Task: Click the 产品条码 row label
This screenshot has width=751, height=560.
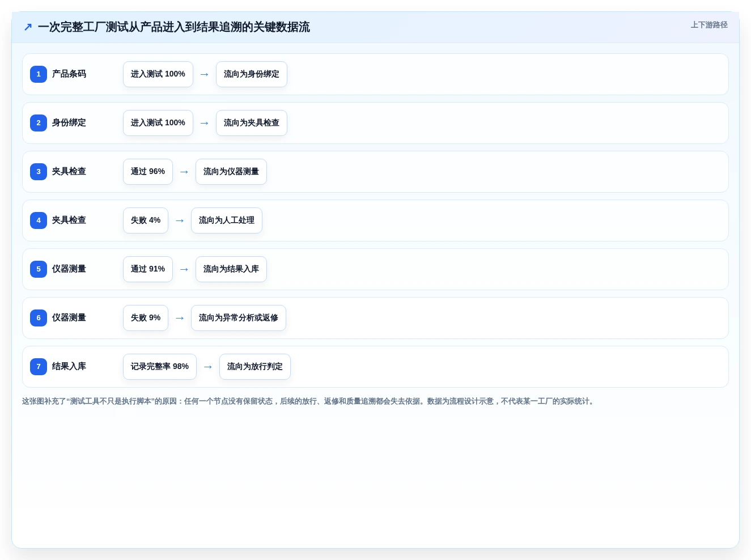Action: tap(69, 74)
